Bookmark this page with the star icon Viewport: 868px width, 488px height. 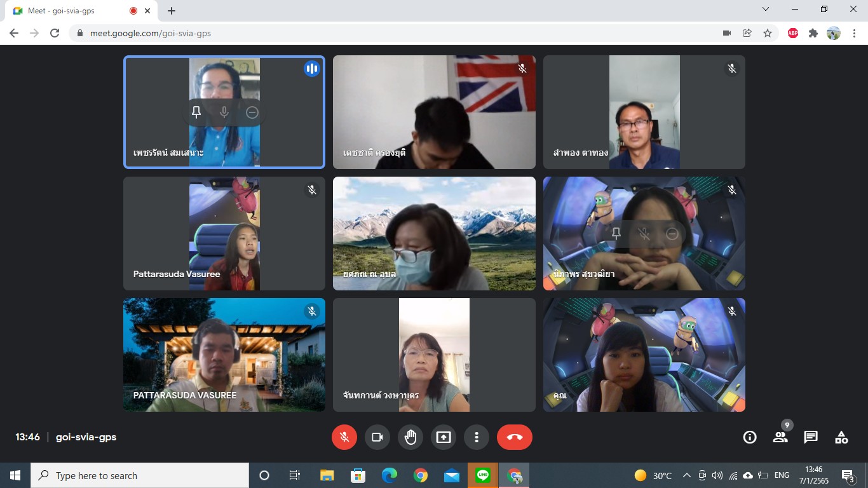(x=768, y=33)
